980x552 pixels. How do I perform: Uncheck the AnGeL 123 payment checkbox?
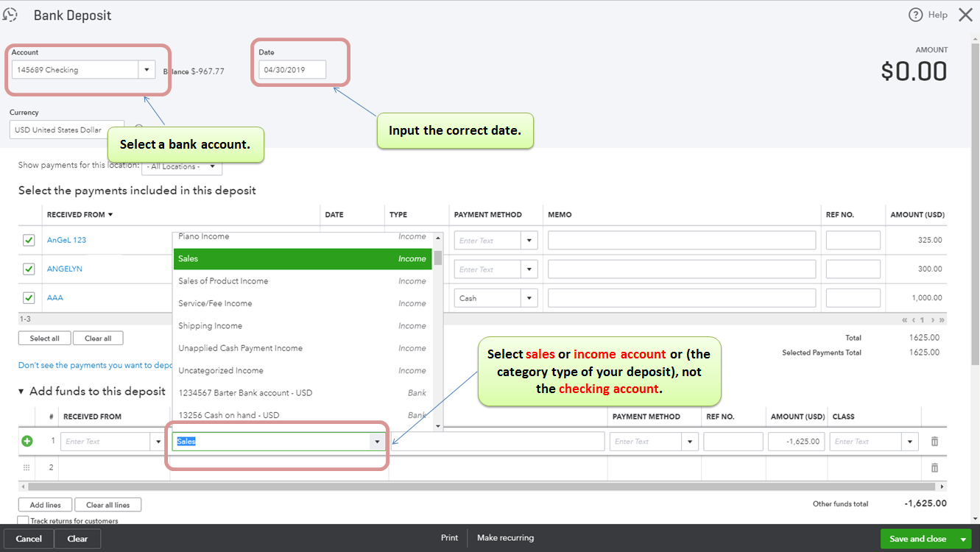[x=29, y=241]
